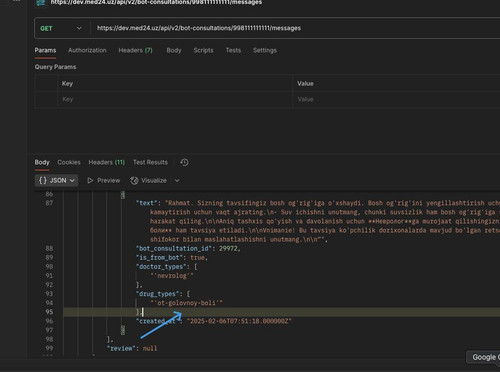Click the Query Params heading
Viewport: 500px width, 372px height.
pos(55,67)
